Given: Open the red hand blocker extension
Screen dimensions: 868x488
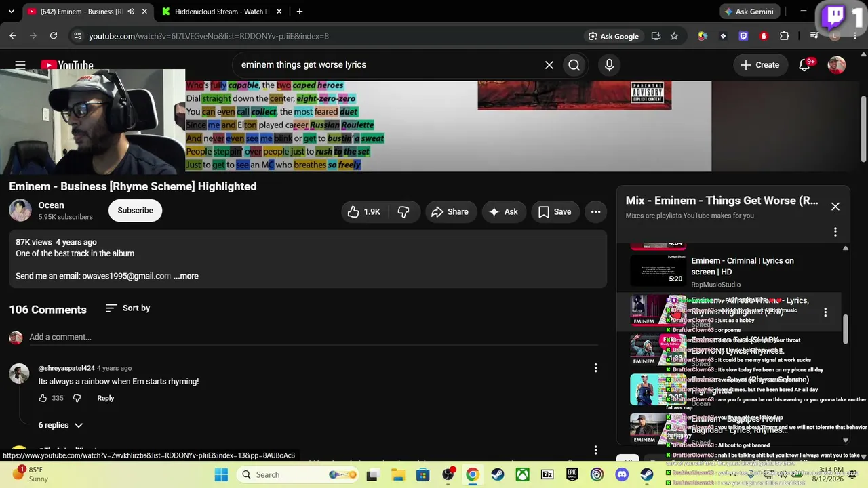Looking at the screenshot, I should click(764, 36).
